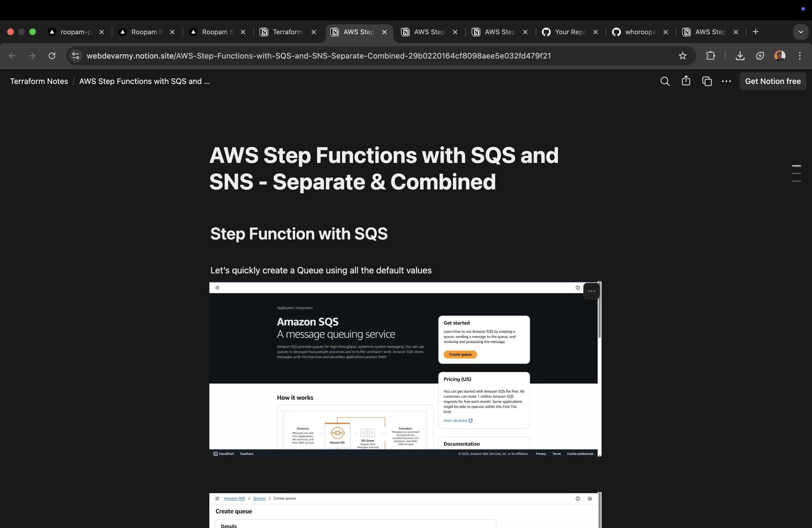The width and height of the screenshot is (812, 528).
Task: Click the Get Notion free button
Action: (x=773, y=81)
